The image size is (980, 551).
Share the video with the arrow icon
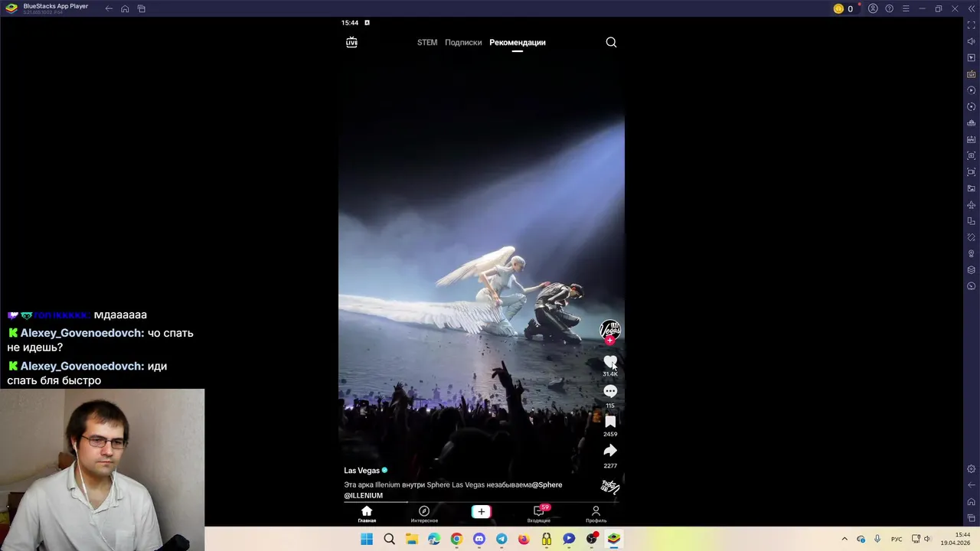(610, 451)
